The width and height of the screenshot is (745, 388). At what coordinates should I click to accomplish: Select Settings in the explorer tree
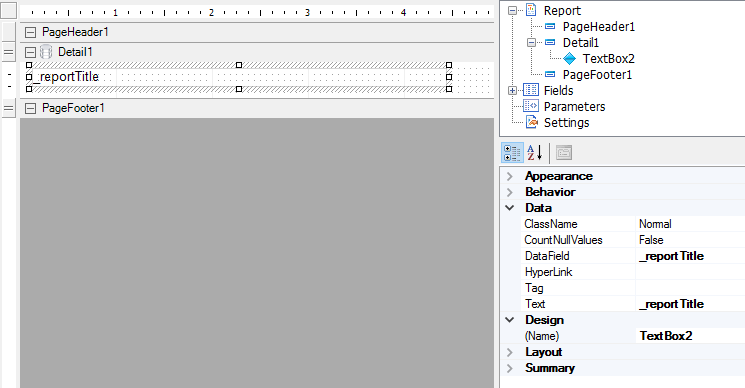point(566,123)
